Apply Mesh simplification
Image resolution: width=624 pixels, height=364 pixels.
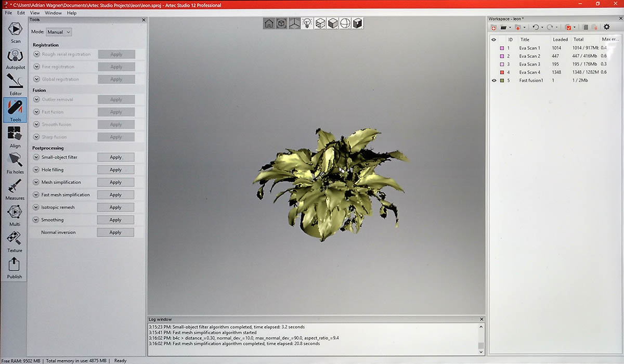coord(115,182)
